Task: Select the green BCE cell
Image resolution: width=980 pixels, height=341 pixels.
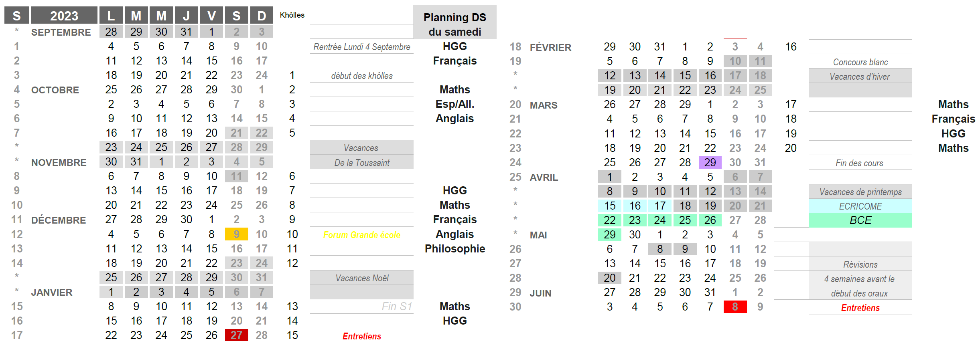Action: click(860, 220)
